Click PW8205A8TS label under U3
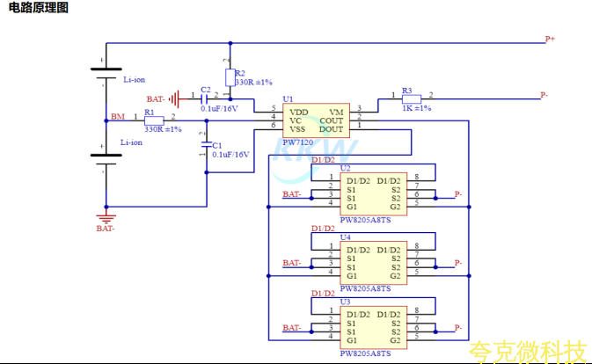This screenshot has width=592, height=364. pos(365,353)
